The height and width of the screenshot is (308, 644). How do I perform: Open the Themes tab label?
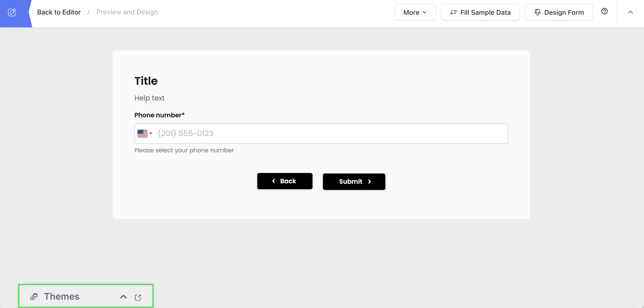click(x=62, y=297)
